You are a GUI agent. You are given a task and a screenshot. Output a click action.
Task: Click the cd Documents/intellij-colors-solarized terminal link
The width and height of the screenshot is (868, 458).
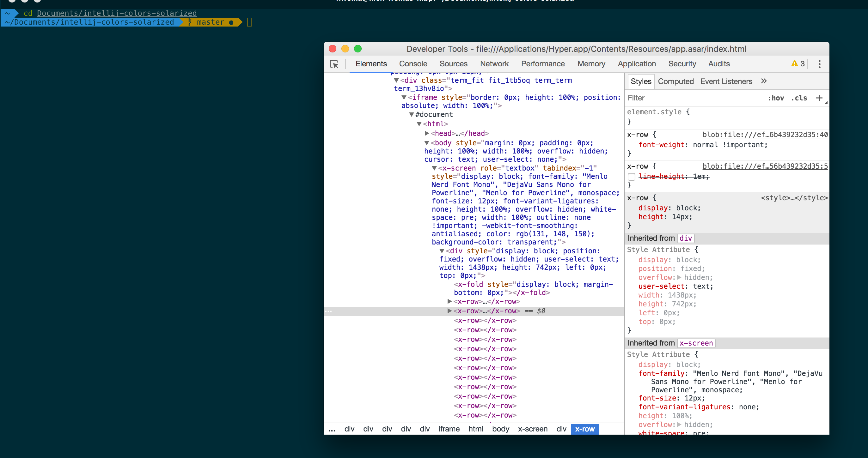pyautogui.click(x=117, y=14)
